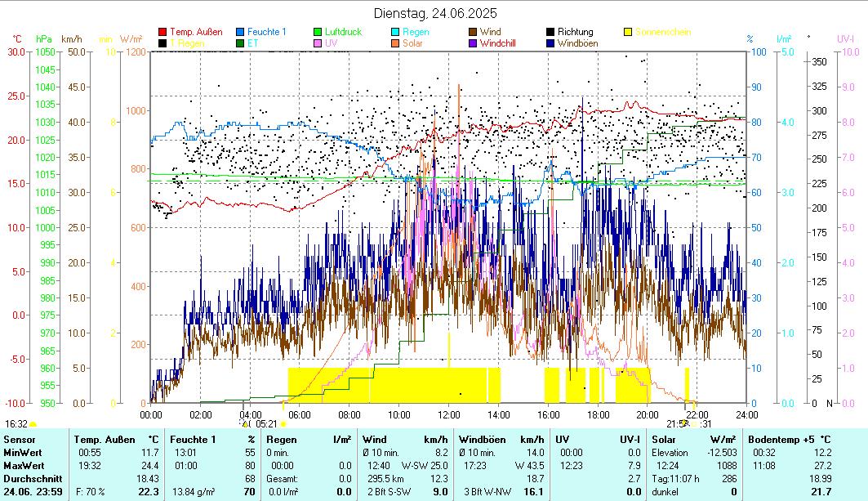Select the brown Wind legend square
The width and height of the screenshot is (868, 501).
click(x=473, y=32)
